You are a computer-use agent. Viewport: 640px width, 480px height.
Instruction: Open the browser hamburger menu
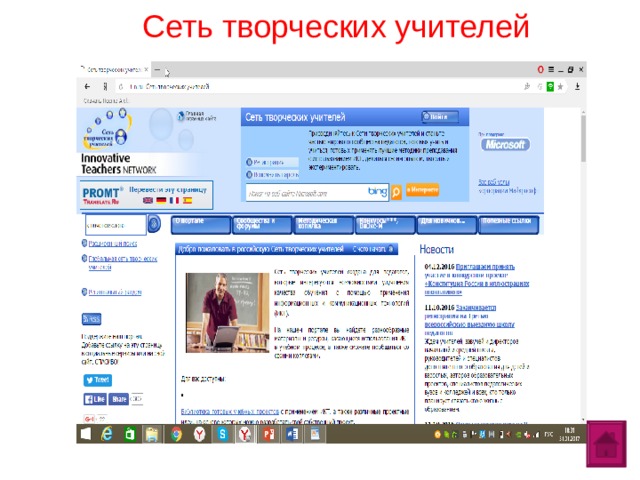click(551, 70)
